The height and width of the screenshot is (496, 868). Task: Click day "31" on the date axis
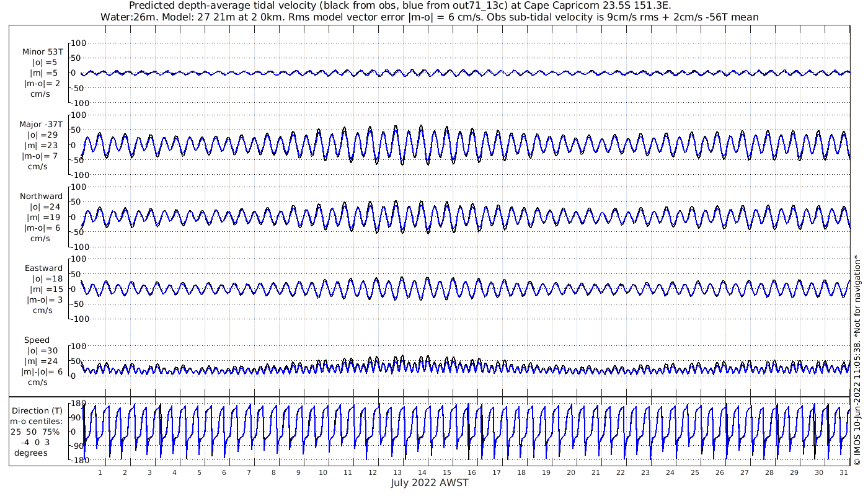(844, 472)
